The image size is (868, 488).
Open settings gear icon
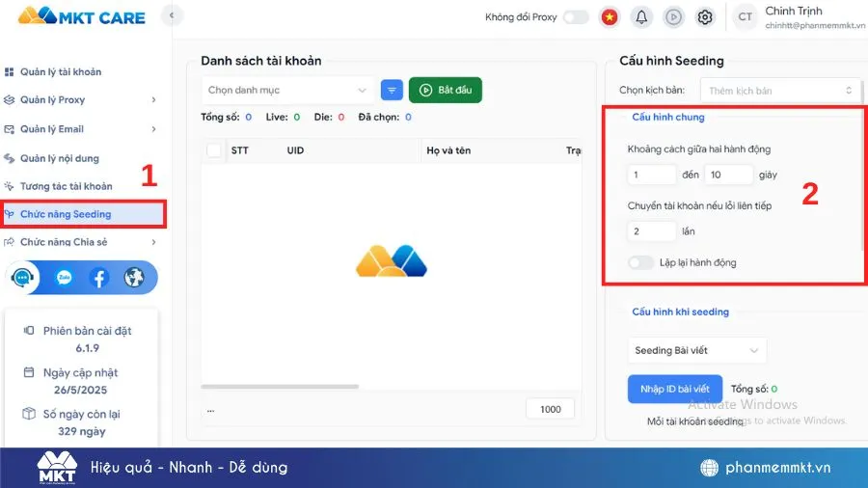pyautogui.click(x=705, y=17)
